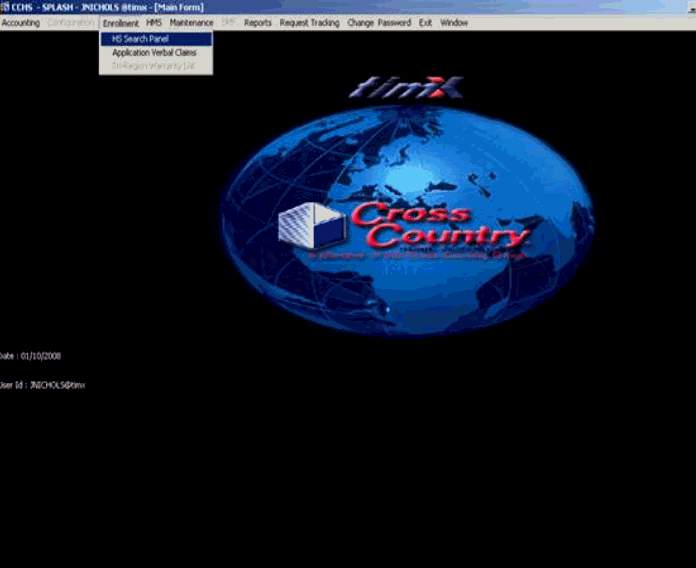This screenshot has width=696, height=568.
Task: Open the Maintenance menu
Action: tap(191, 23)
